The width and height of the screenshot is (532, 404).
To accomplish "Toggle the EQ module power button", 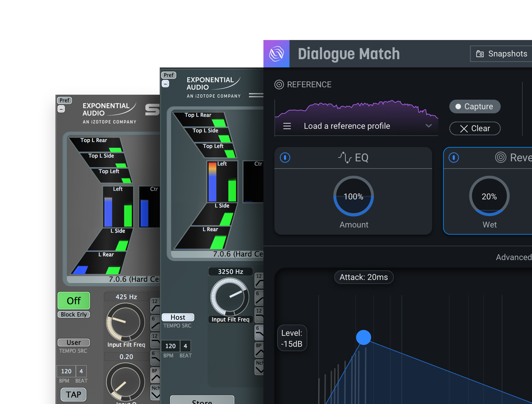I will pos(285,158).
